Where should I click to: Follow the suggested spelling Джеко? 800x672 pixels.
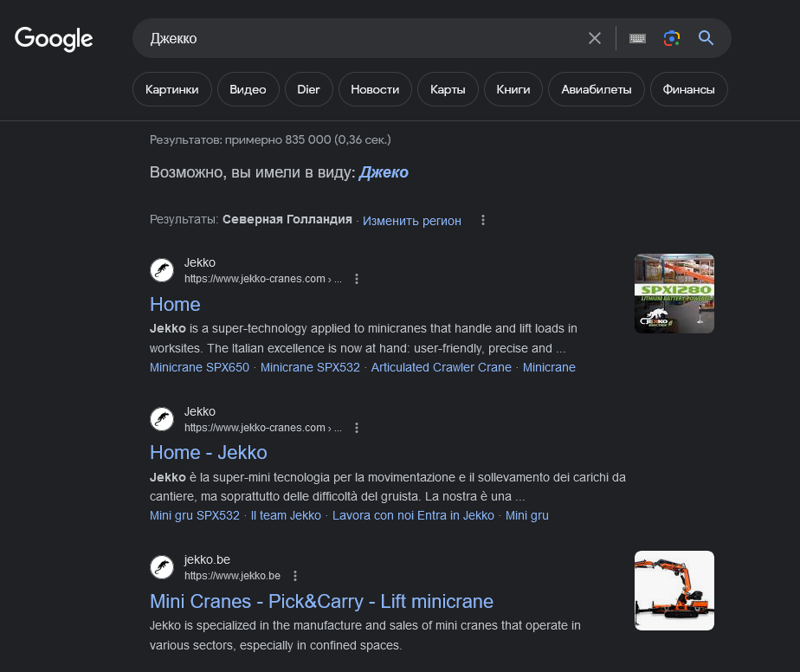384,172
